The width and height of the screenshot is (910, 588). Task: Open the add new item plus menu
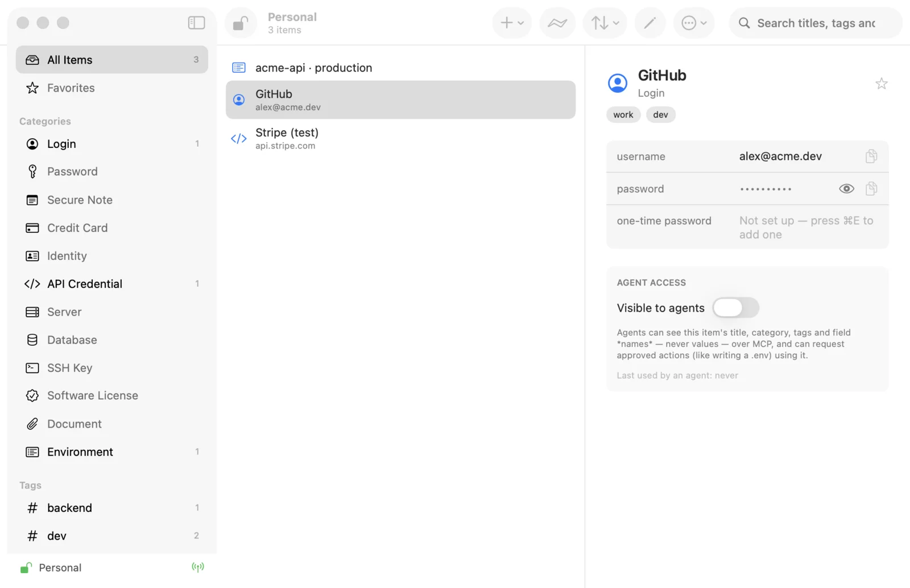512,23
